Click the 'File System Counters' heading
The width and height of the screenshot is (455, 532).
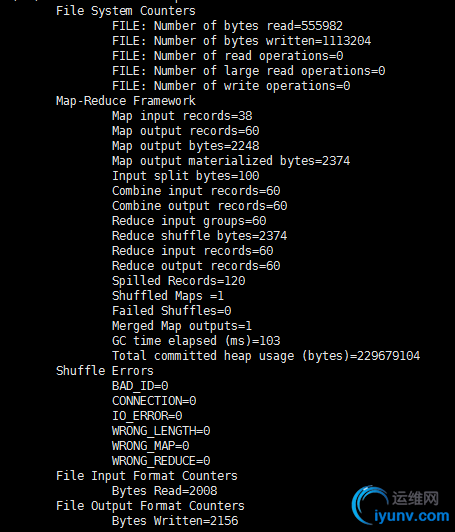[126, 11]
